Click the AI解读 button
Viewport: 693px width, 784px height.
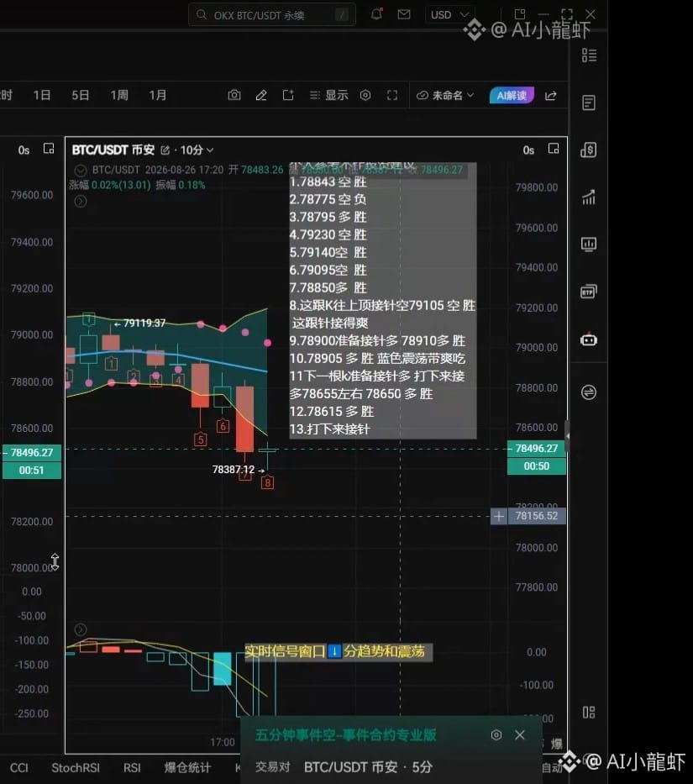click(512, 95)
